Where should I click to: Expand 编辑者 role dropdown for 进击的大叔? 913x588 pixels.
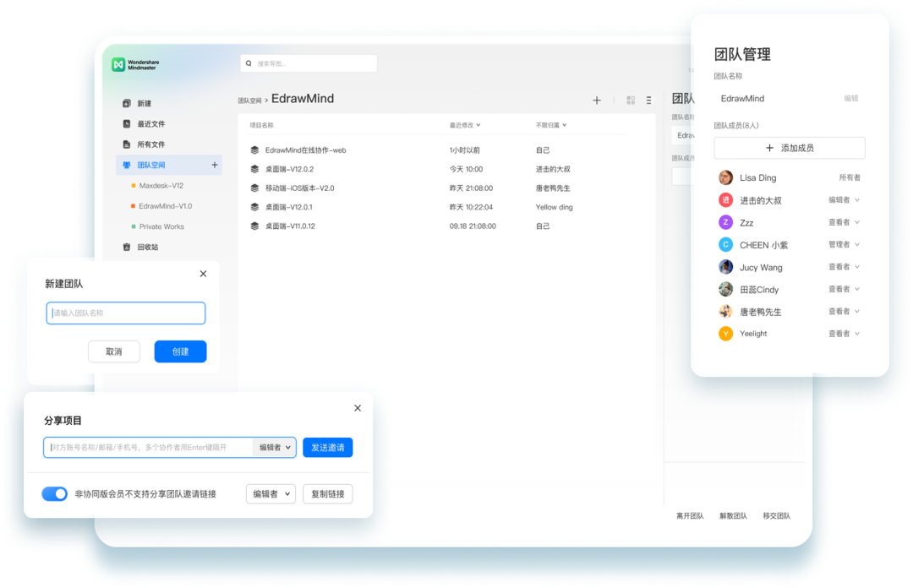tap(844, 200)
